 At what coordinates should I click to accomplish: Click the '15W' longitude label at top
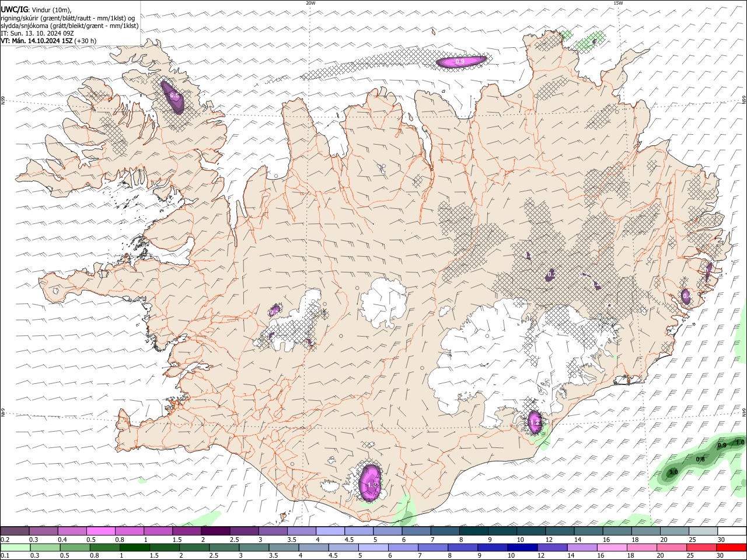click(x=618, y=3)
